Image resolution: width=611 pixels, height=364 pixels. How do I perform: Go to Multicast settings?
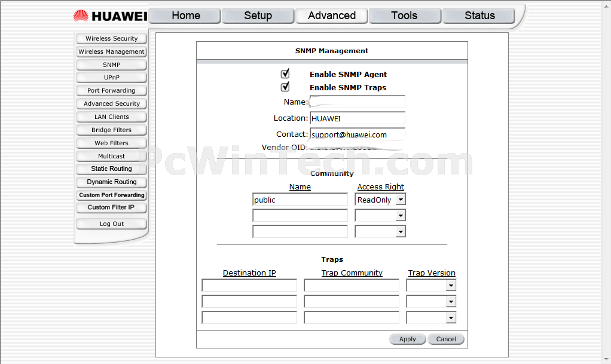point(111,156)
